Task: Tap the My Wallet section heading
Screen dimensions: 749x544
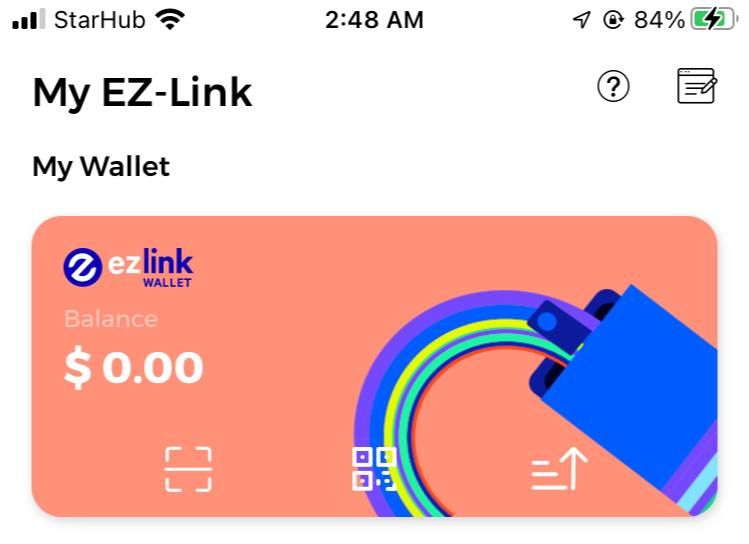Action: pos(101,168)
